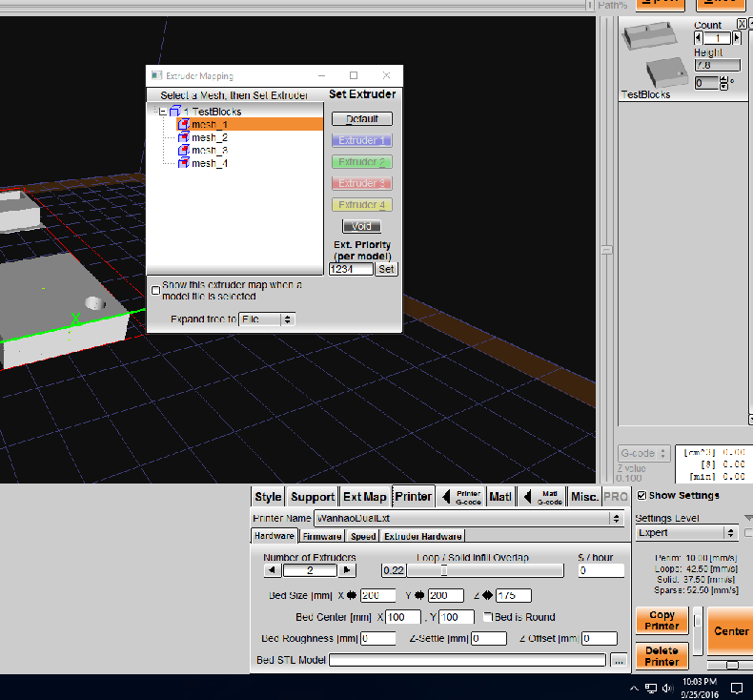Enable the Bed is Round checkbox

[x=488, y=616]
